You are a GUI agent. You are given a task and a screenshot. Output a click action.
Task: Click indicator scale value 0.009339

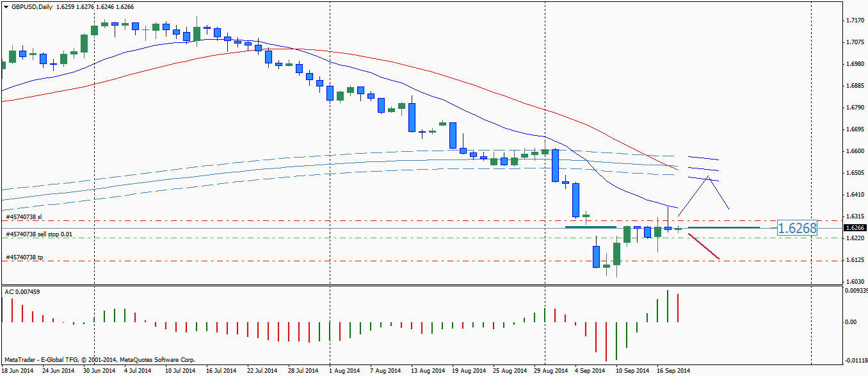click(856, 291)
